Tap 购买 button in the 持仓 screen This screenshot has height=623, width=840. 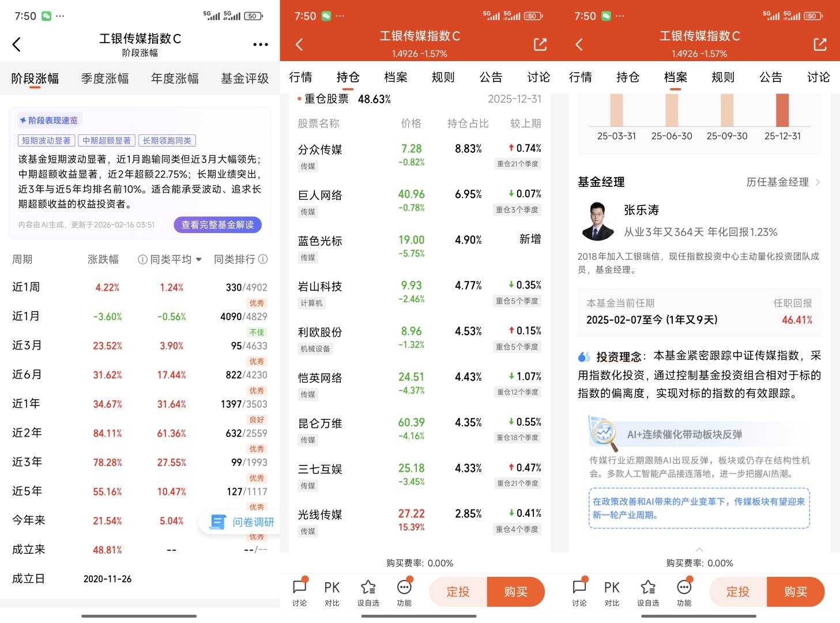(516, 592)
